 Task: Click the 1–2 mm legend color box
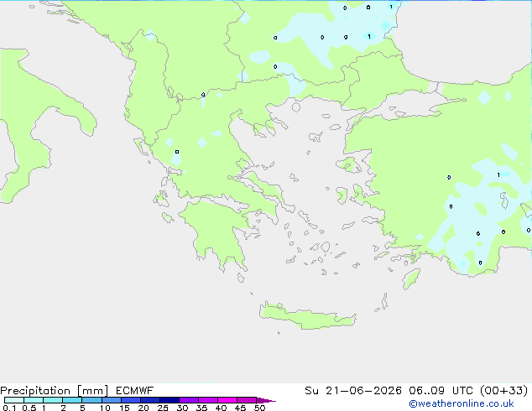pyautogui.click(x=53, y=400)
